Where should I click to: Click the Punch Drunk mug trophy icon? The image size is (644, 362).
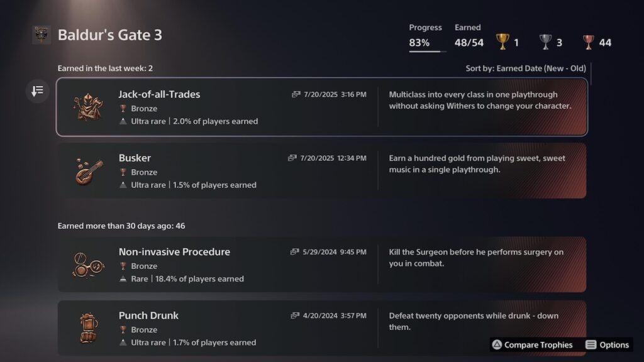click(89, 328)
